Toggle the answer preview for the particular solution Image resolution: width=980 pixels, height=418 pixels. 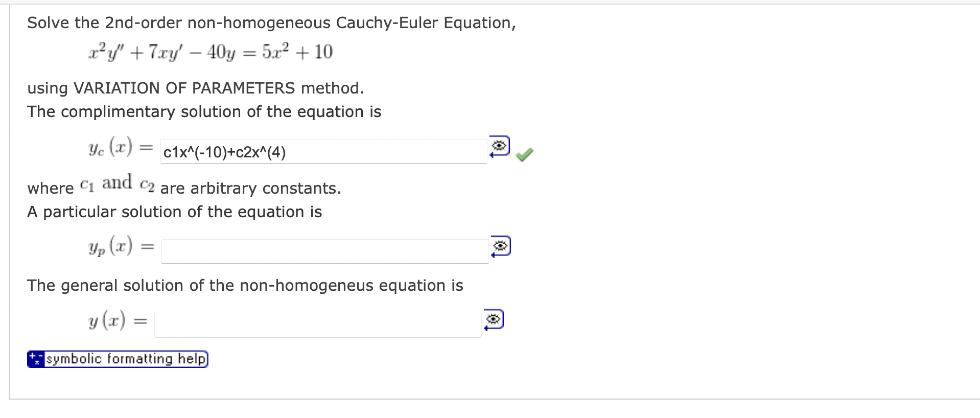501,246
